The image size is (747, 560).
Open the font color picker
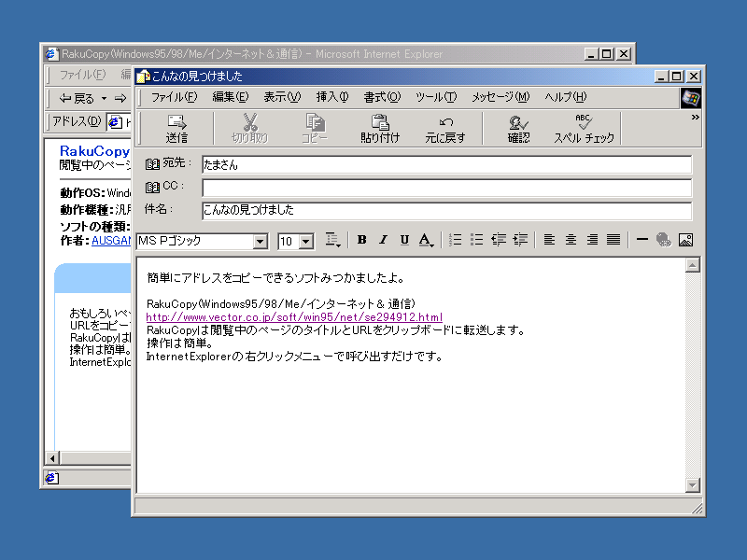tap(426, 240)
